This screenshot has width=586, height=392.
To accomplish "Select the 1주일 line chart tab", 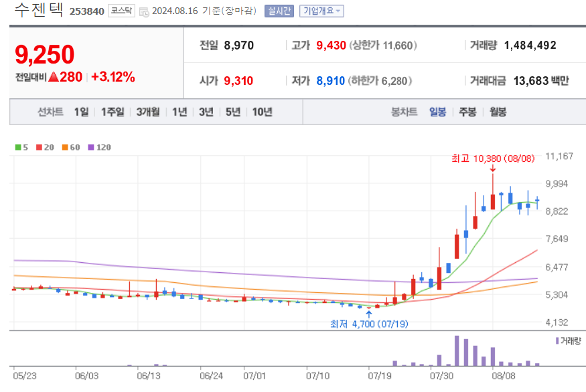I will tap(113, 112).
